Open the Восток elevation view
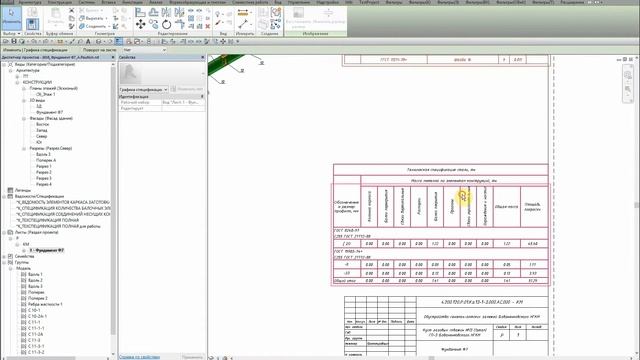Viewport: 640px width, 360px height. click(x=42, y=124)
